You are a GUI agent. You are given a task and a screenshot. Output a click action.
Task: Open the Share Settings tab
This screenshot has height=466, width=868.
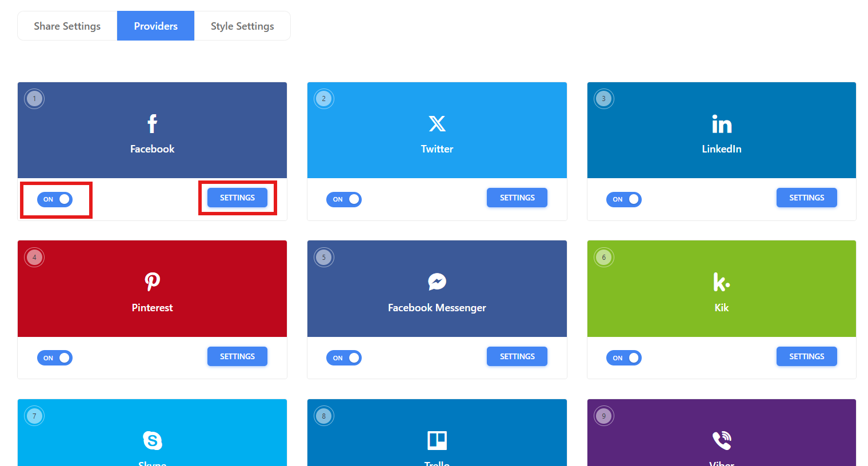point(67,26)
